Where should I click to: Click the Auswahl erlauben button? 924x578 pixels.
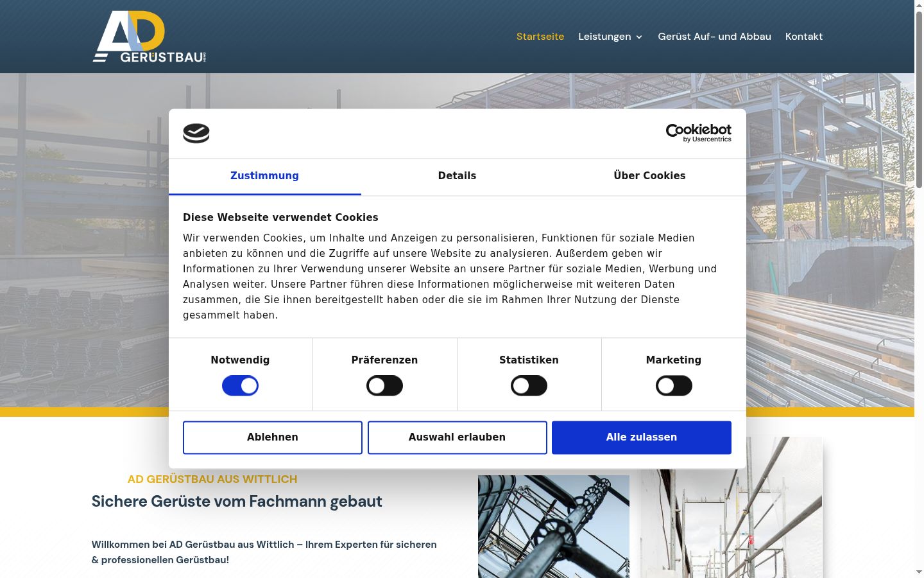click(457, 437)
